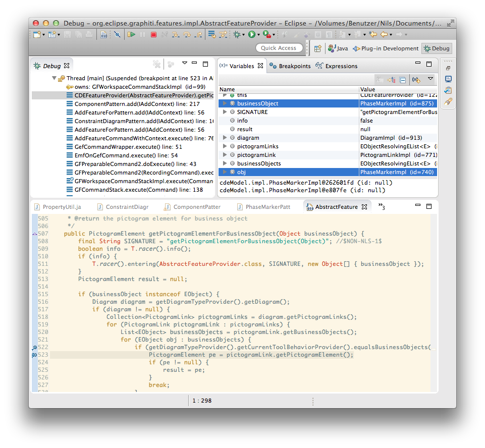
Task: Click the Restore icon in right sidebar
Action: [448, 68]
